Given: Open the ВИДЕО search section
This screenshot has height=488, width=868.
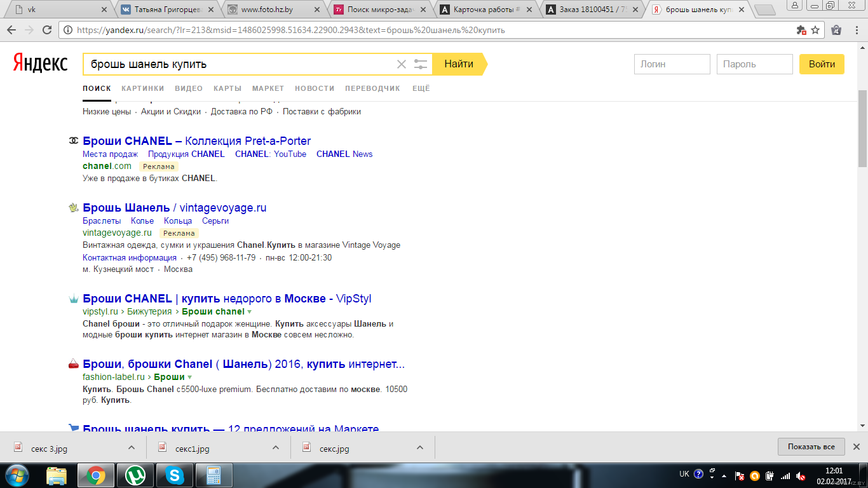Looking at the screenshot, I should (x=189, y=88).
